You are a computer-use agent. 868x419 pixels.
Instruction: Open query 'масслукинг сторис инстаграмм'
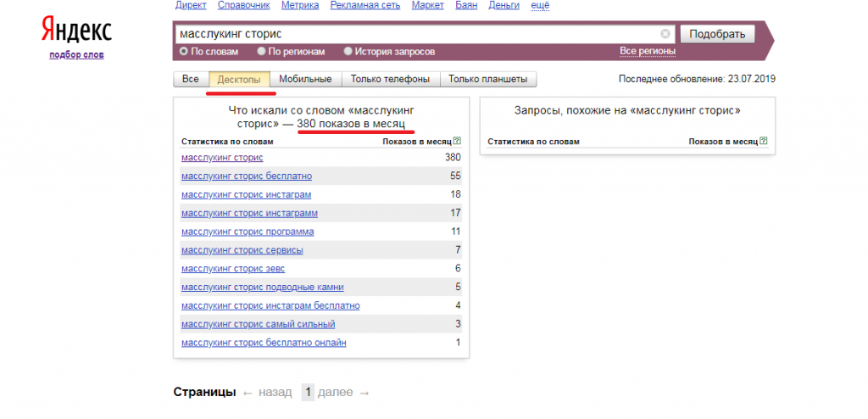[249, 213]
